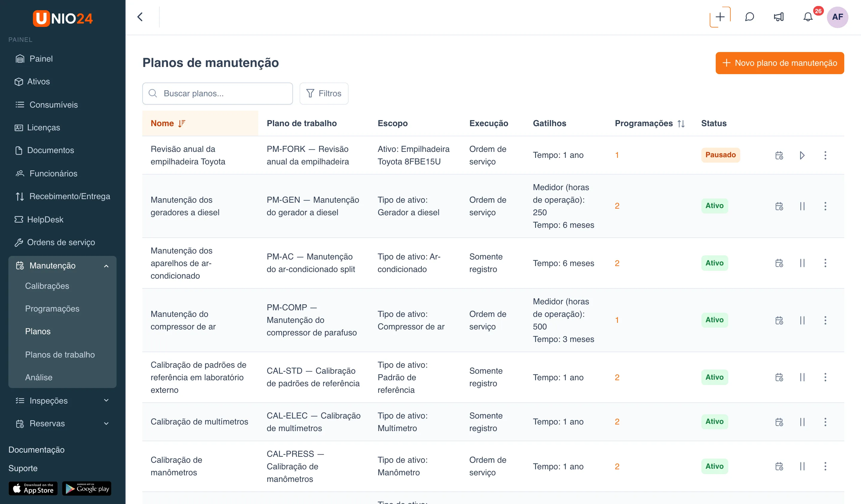Image resolution: width=861 pixels, height=504 pixels.
Task: Open schedule calendar icon for Revisão anual da empilhadeira
Action: click(x=779, y=155)
